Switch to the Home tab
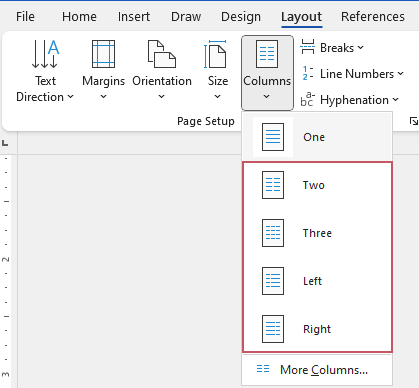This screenshot has height=388, width=419. pyautogui.click(x=79, y=17)
